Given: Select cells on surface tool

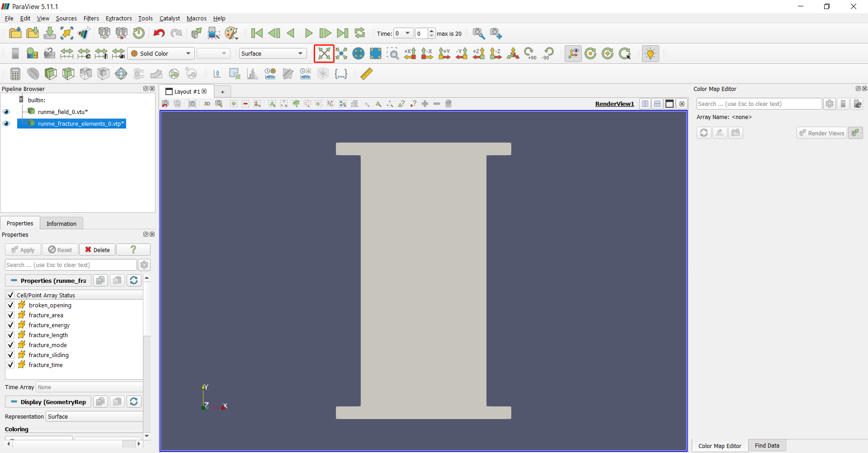Looking at the screenshot, I should (234, 104).
